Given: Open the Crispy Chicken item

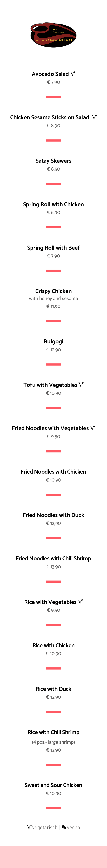Looking at the screenshot, I should click(x=53, y=291).
